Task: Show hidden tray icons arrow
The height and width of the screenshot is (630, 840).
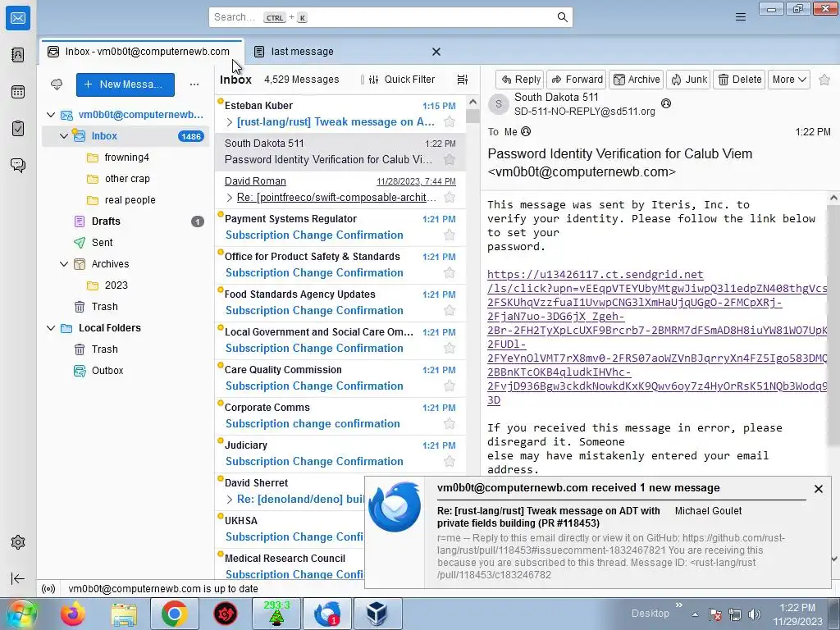Action: [x=694, y=614]
